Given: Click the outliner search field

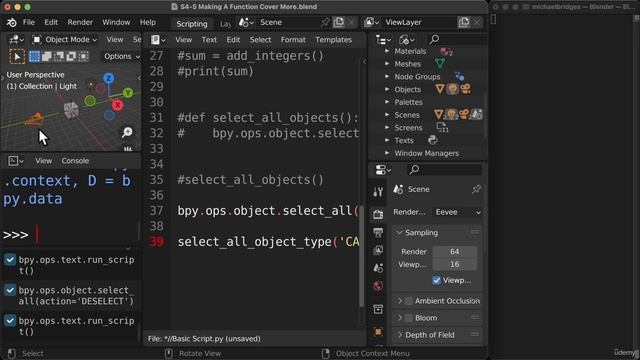Looking at the screenshot, I should click(x=456, y=40).
